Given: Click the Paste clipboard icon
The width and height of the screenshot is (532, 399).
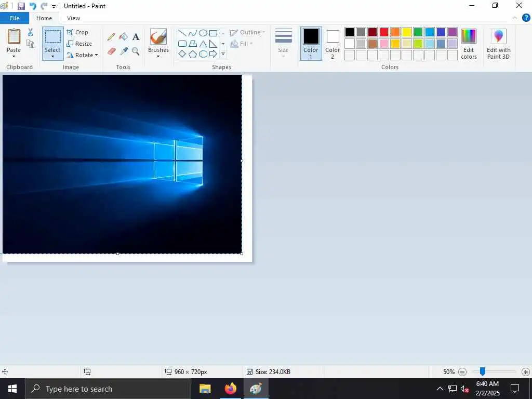Looking at the screenshot, I should (14, 36).
